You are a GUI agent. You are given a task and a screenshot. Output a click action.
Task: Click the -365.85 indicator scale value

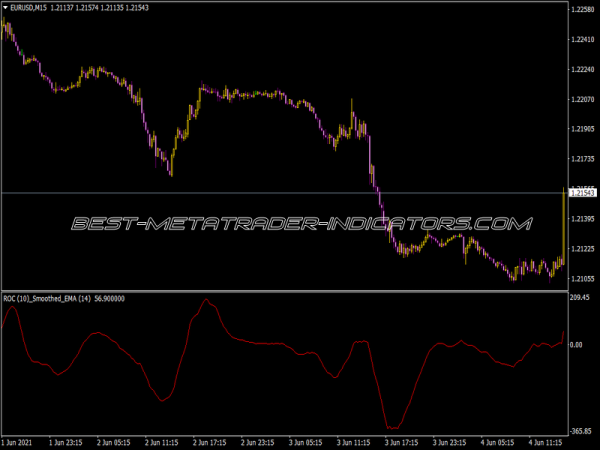581,430
